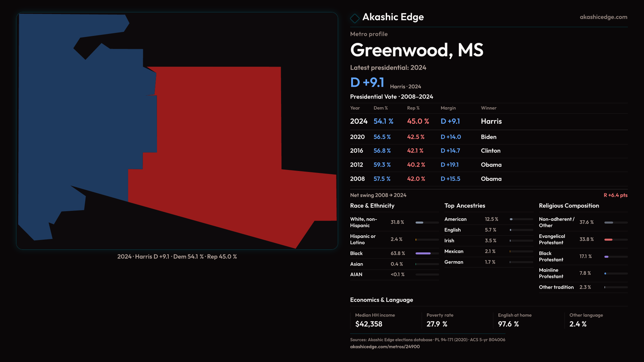The image size is (644, 362).
Task: Click the English at home card
Action: click(x=528, y=320)
